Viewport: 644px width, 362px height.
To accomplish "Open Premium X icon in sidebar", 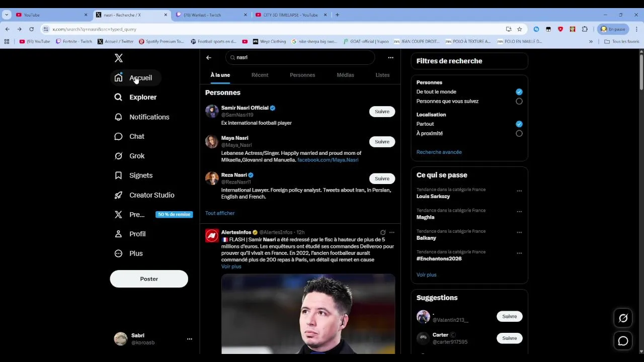I will (118, 215).
